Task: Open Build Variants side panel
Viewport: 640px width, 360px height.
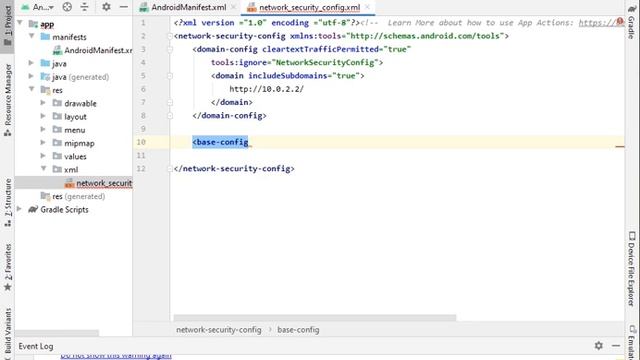Action: pos(7,333)
